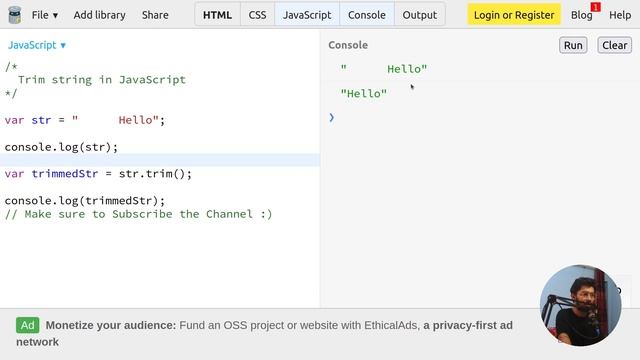This screenshot has width=640, height=360.
Task: Open the File dropdown menu
Action: pyautogui.click(x=44, y=15)
